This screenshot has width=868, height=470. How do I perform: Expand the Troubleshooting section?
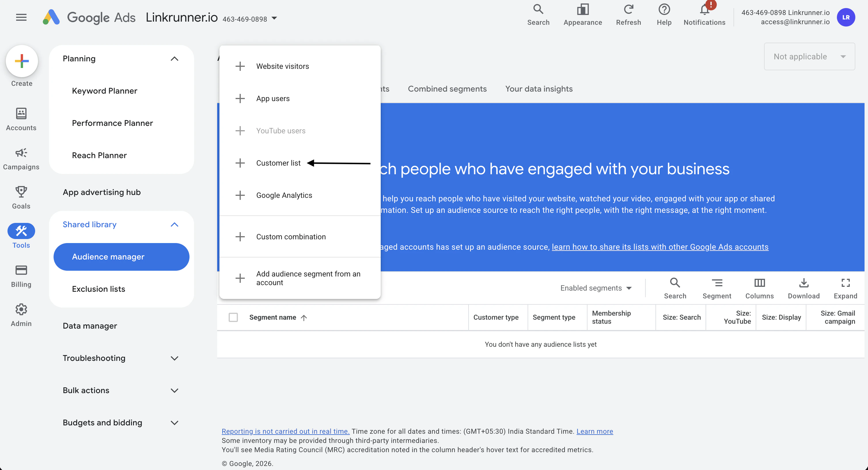[x=174, y=358]
